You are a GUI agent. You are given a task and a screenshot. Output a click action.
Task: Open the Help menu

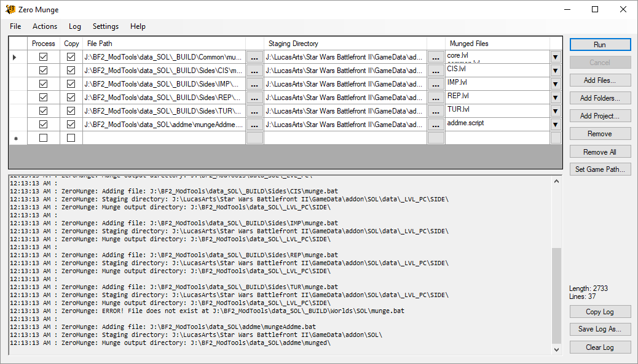[138, 26]
